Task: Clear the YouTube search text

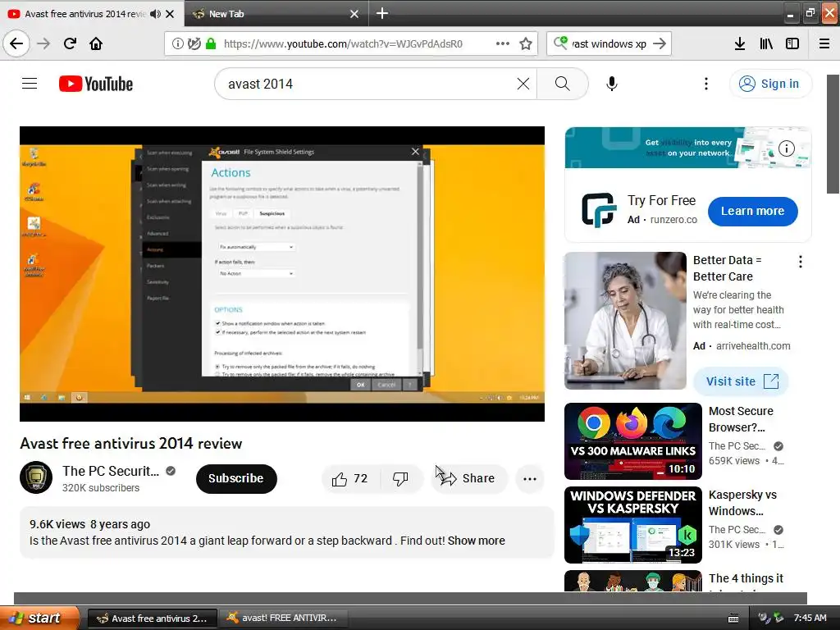Action: pyautogui.click(x=523, y=84)
